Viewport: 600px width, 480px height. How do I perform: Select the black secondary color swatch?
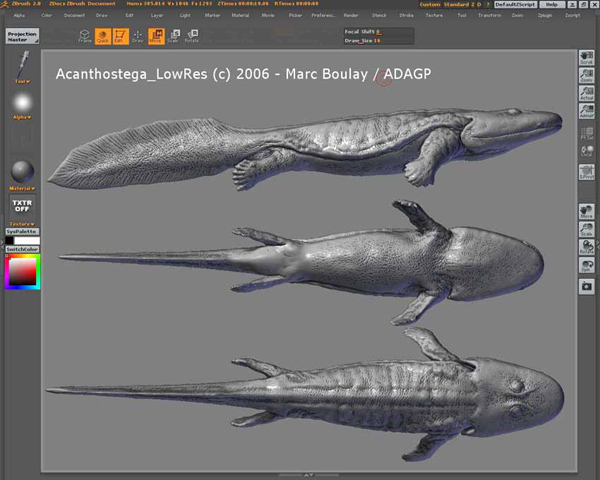tap(10, 241)
